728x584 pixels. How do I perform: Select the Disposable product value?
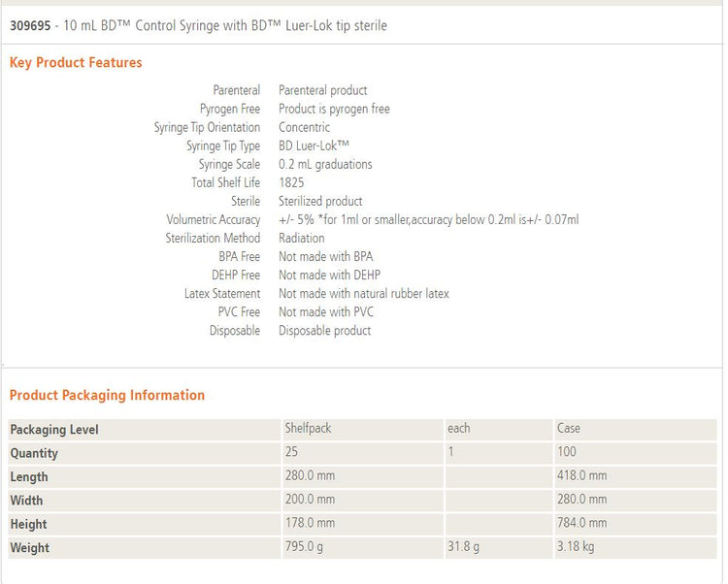(x=324, y=330)
